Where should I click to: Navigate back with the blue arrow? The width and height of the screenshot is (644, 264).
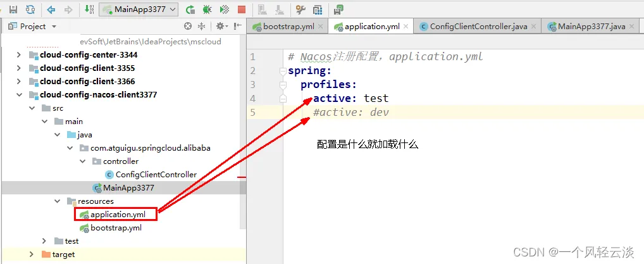(x=51, y=9)
